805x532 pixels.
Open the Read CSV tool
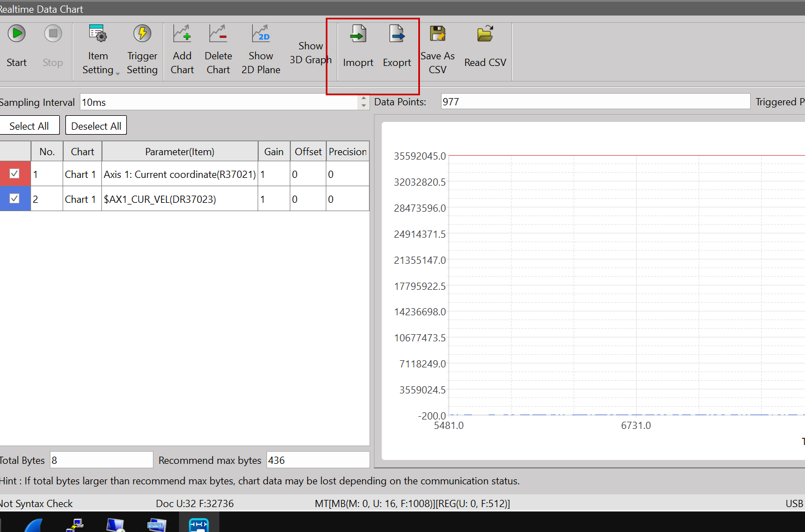[x=485, y=34]
